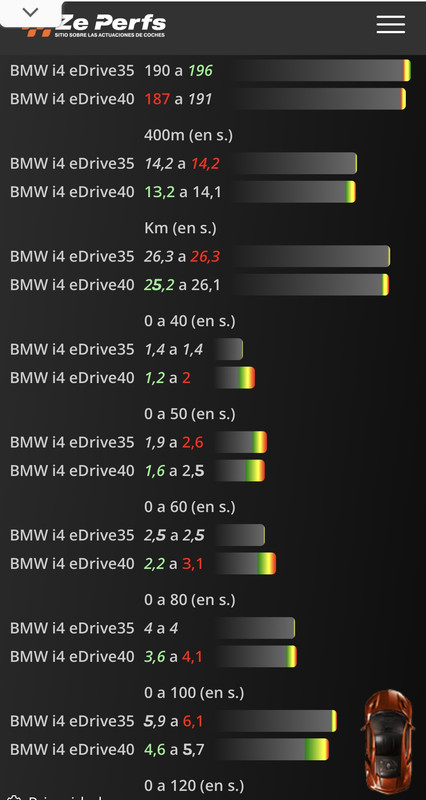Select the '0 a 40 (en s.)' heading
The width and height of the screenshot is (426, 800).
190,321
